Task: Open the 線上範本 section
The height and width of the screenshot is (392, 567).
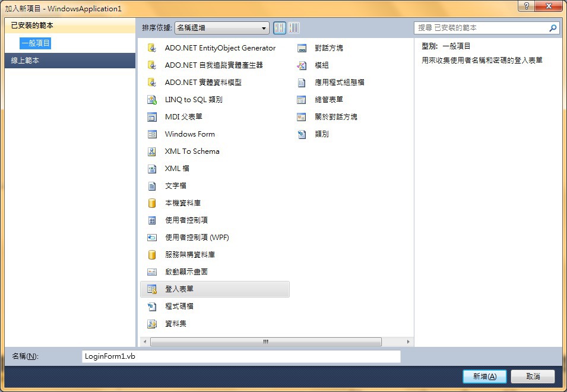Action: 70,61
